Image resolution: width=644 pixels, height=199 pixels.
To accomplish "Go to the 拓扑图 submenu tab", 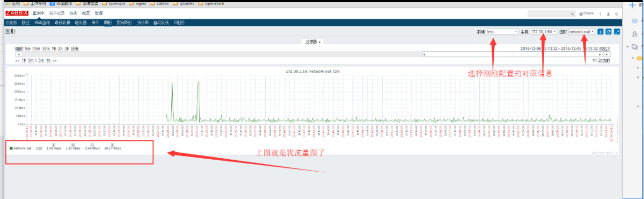I will click(x=143, y=23).
